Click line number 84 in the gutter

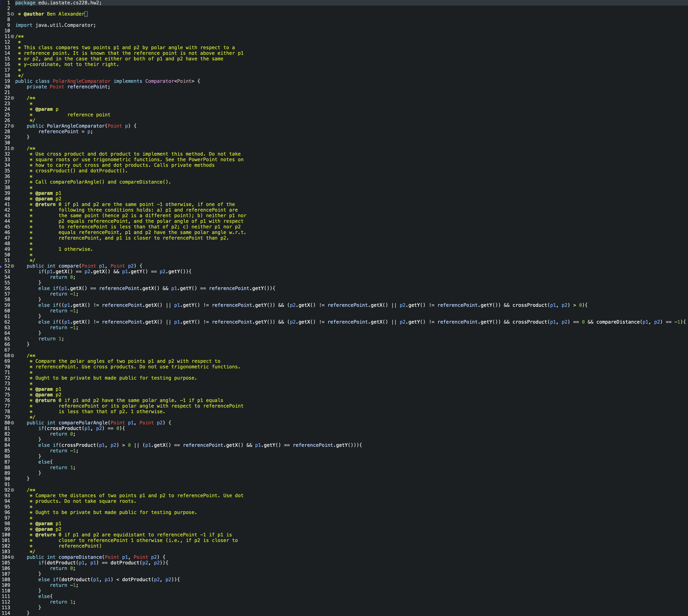[7, 445]
